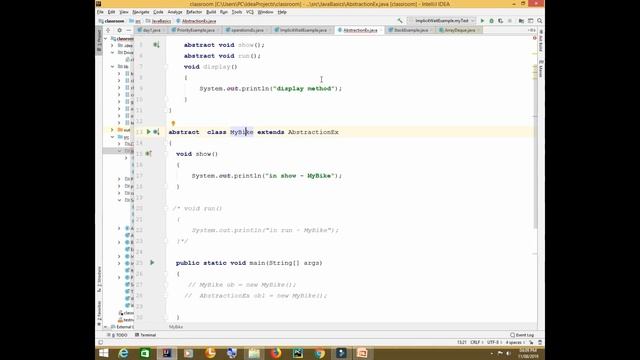
Task: Open the Navigate menu
Action: (141, 12)
